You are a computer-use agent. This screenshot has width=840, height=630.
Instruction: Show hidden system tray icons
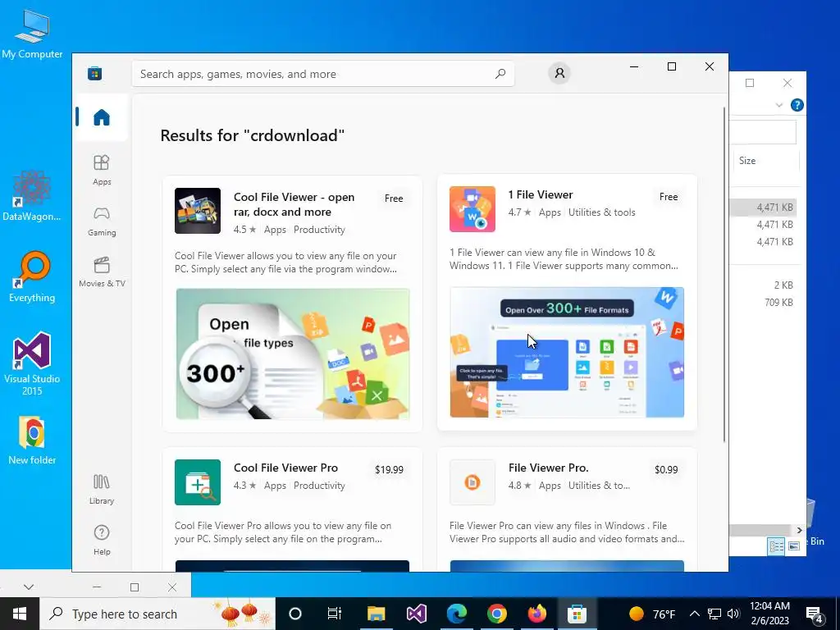pos(694,614)
